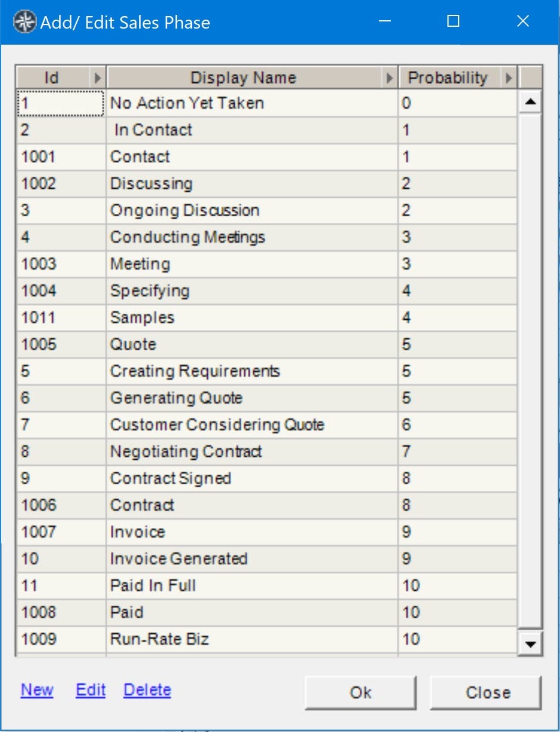Select the Run-Rate Biz row
The image size is (560, 732).
267,639
